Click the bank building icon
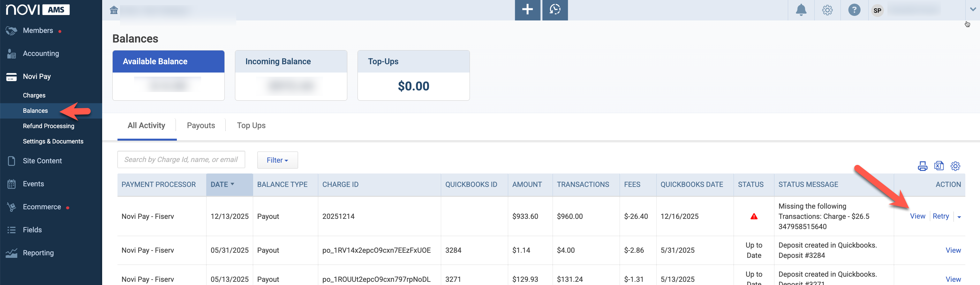 pos(114,10)
